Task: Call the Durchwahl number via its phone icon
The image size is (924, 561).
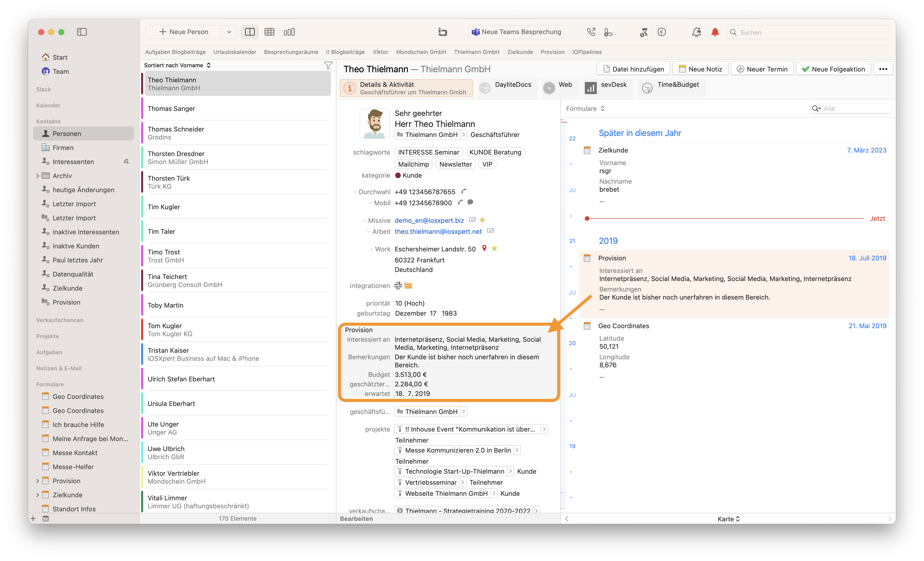Action: point(464,191)
